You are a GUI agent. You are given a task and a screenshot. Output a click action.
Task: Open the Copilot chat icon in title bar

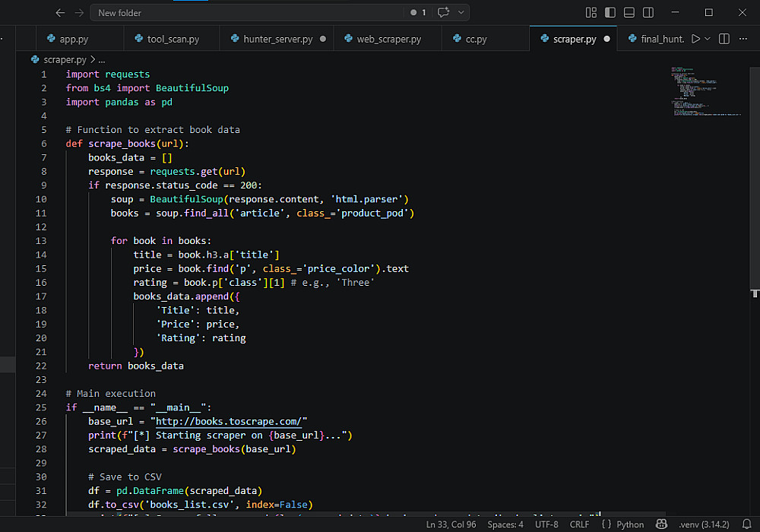tap(444, 12)
